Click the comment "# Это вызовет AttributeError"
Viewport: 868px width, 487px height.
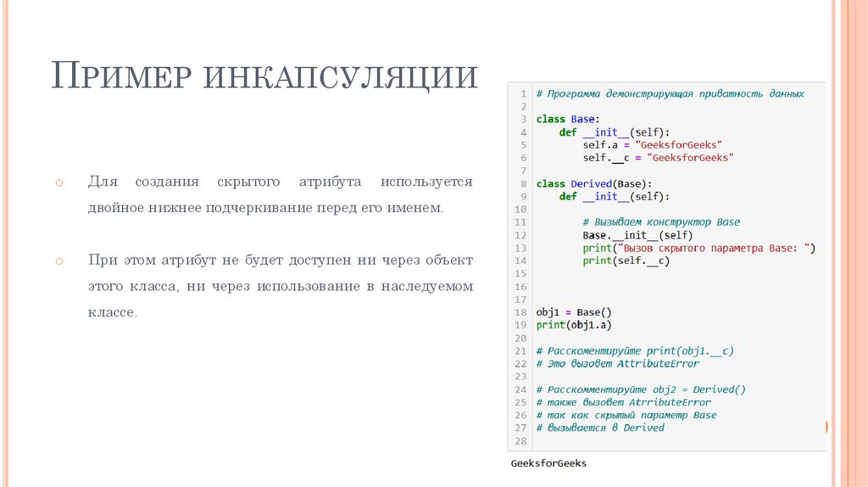point(618,364)
